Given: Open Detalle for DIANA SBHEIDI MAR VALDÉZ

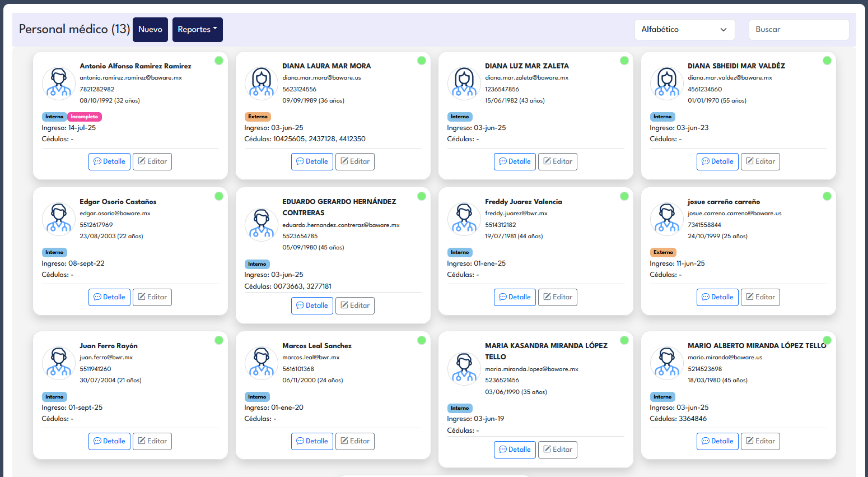Looking at the screenshot, I should click(717, 161).
